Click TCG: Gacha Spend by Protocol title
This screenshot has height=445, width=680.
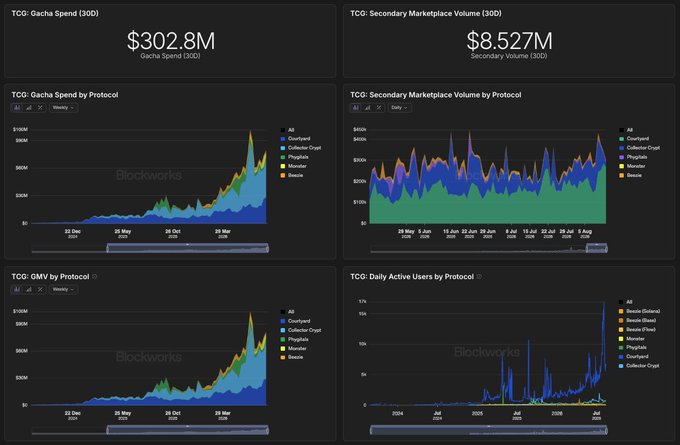65,95
